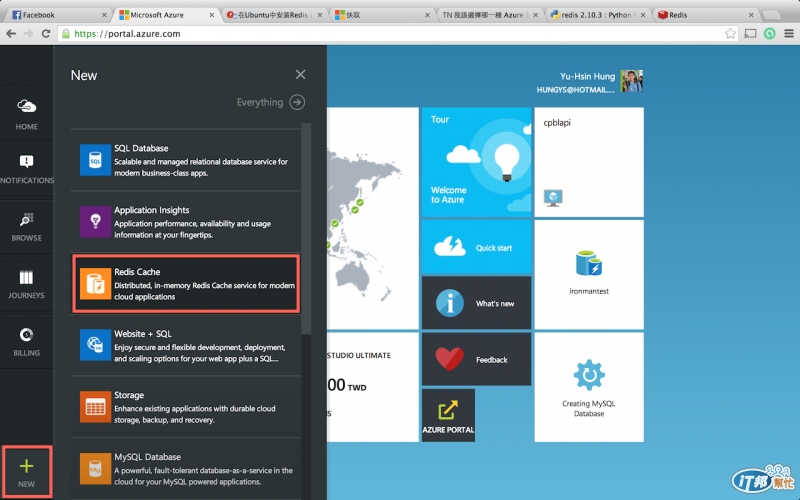The height and width of the screenshot is (500, 800).
Task: Open the Quick start cloud tile
Action: coord(476,247)
